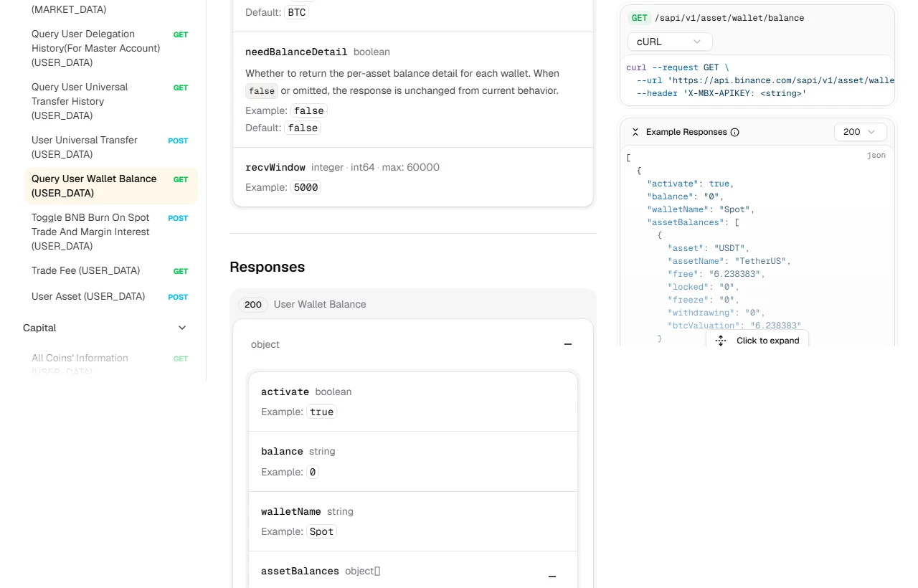Open User Asset (USER_DATA) endpoint
This screenshot has height=588, width=918.
(110, 296)
